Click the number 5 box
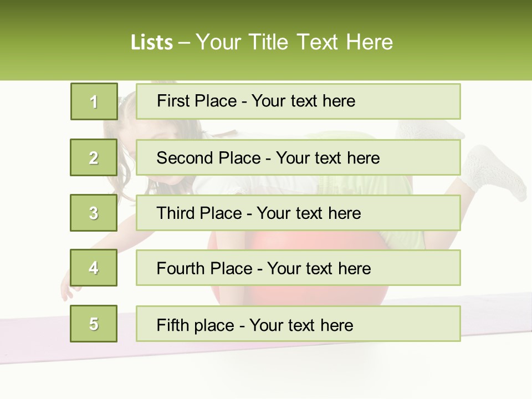The image size is (532, 399). 94,324
